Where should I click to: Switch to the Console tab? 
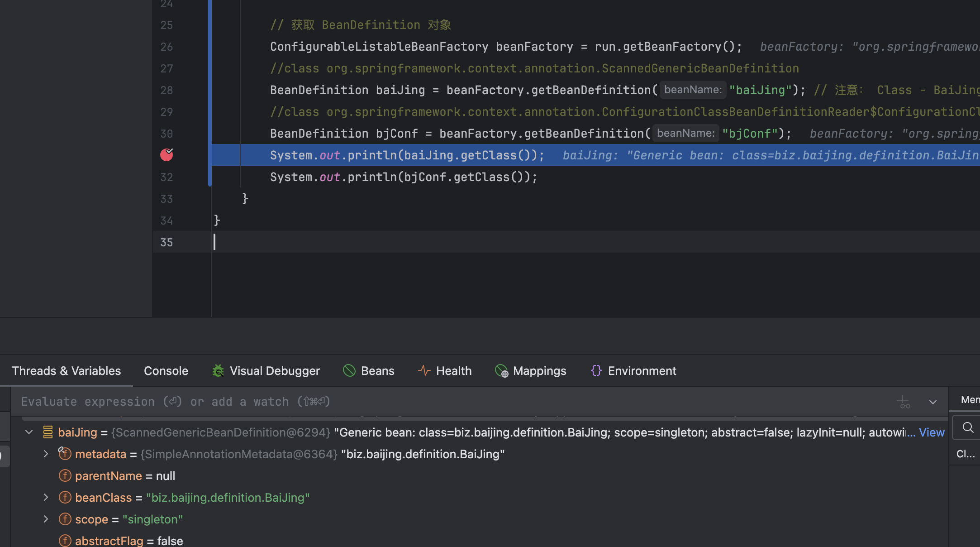(166, 371)
